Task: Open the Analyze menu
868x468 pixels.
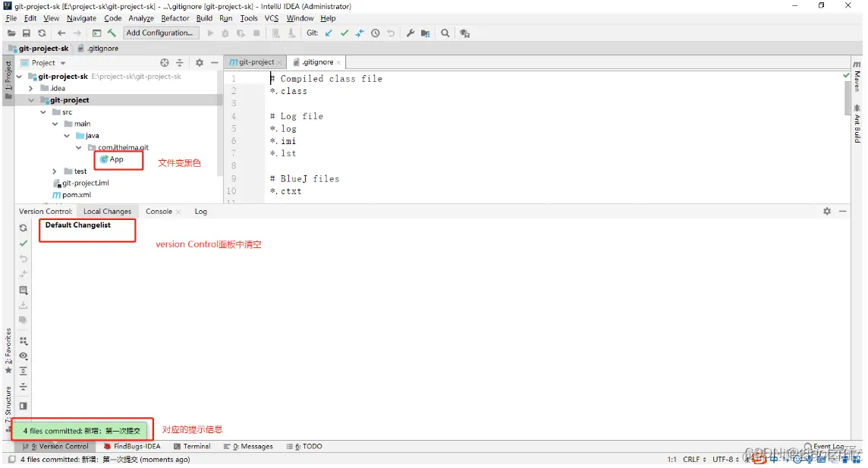Action: click(x=141, y=18)
